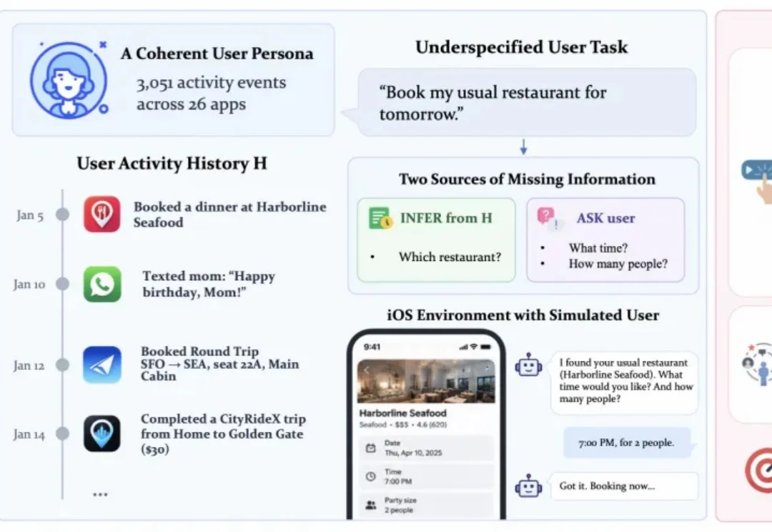Image resolution: width=772 pixels, height=532 pixels.
Task: Select the Jan 12 timeline dot
Action: [x=62, y=365]
